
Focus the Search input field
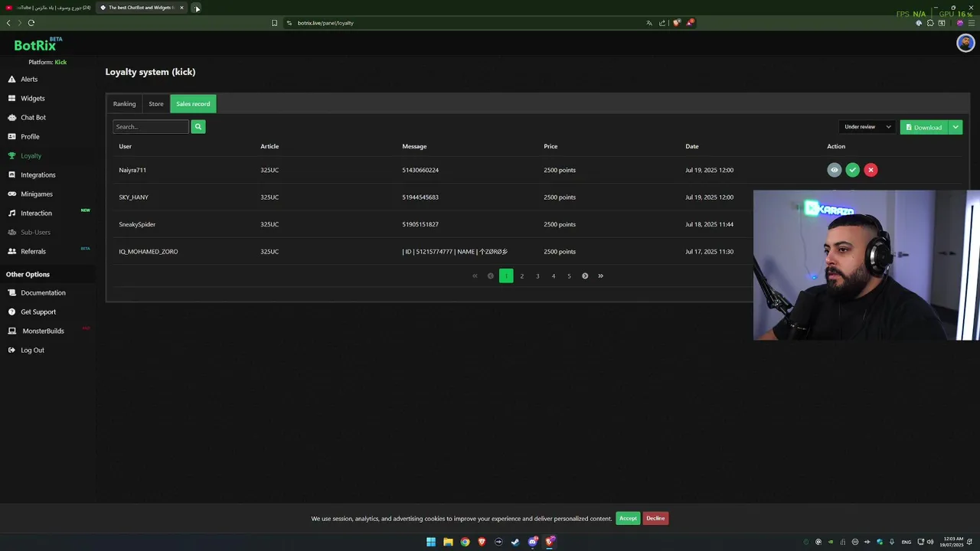151,126
